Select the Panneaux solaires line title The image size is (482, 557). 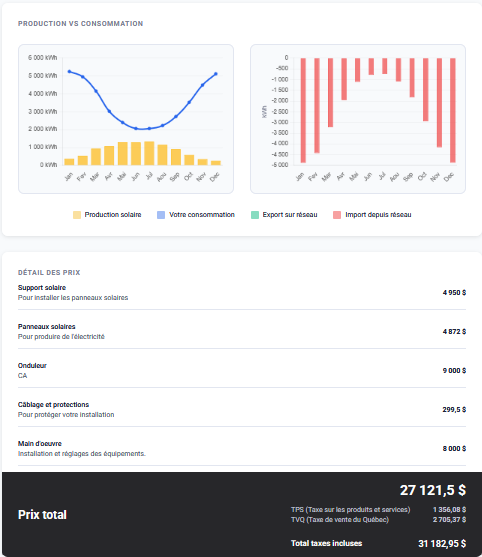pyautogui.click(x=47, y=326)
